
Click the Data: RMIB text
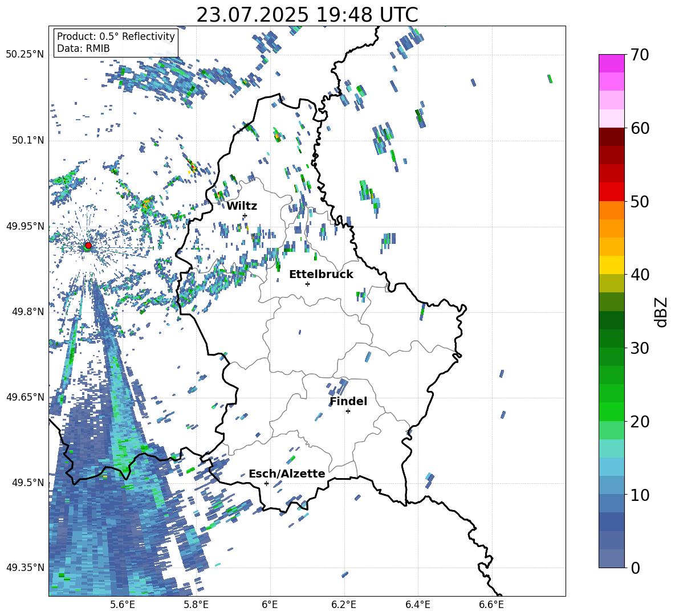point(83,48)
